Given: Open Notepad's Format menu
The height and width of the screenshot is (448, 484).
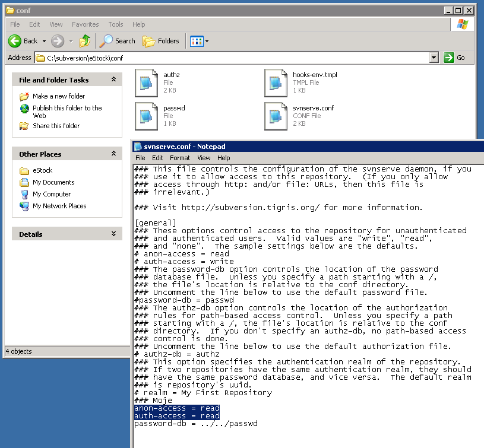Looking at the screenshot, I should click(x=179, y=158).
